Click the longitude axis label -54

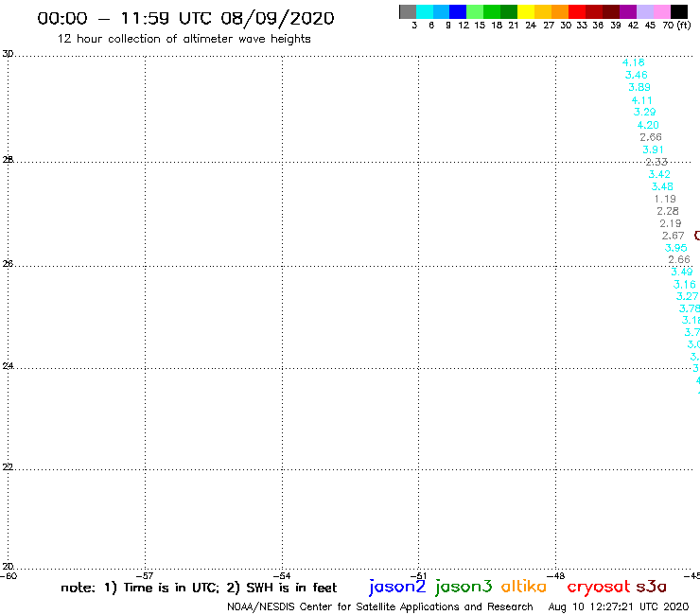click(x=282, y=575)
